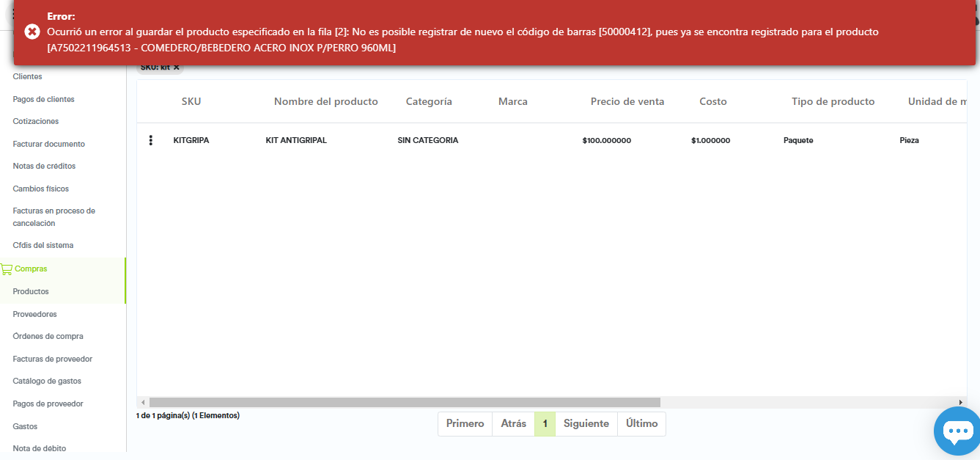Screen dimensions: 980x460
Task: Click the red error X icon
Action: (32, 32)
